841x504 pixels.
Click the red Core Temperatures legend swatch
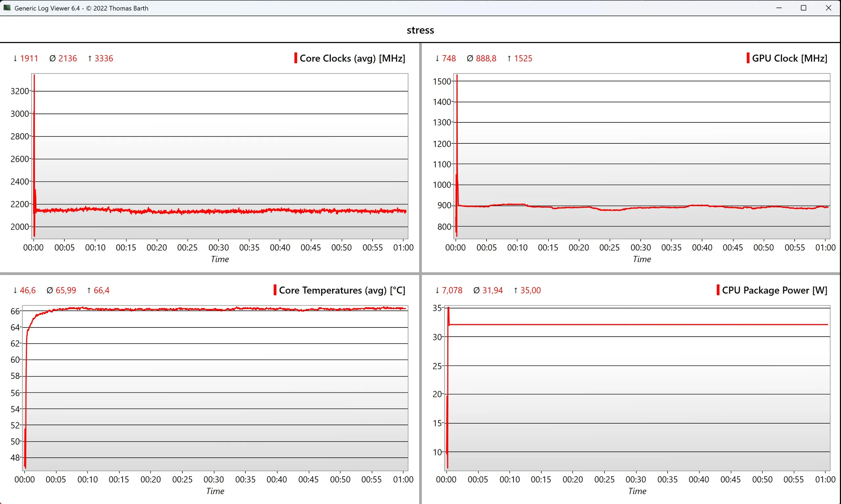click(275, 290)
